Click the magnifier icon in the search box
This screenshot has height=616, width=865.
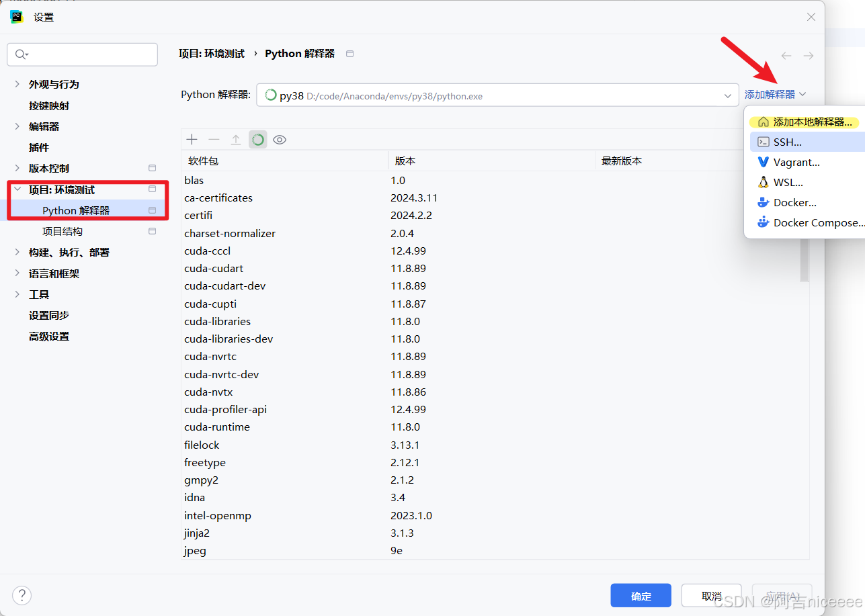tap(22, 54)
